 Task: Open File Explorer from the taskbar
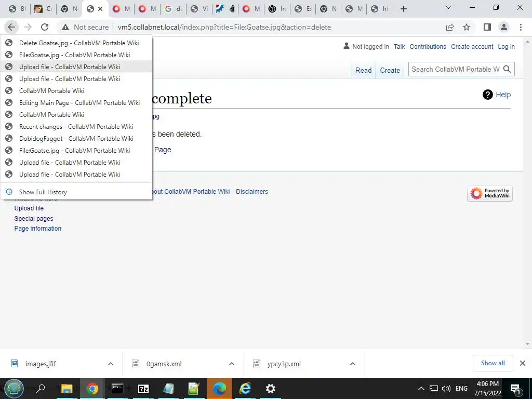66,389
